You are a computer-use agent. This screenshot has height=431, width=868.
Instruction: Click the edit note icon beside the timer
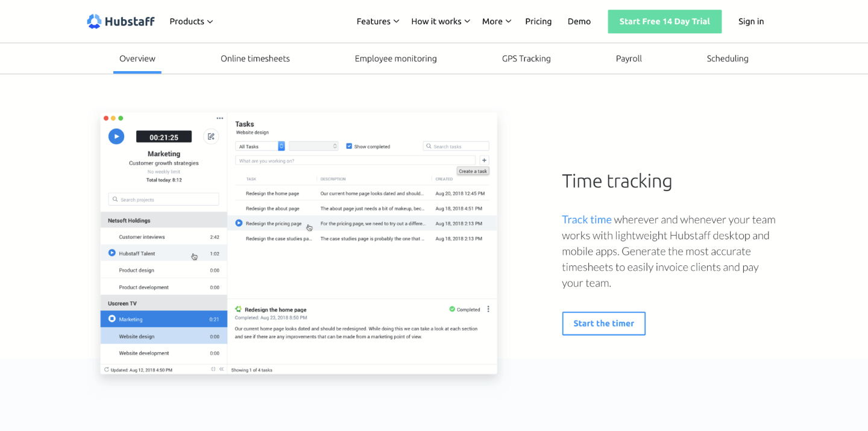point(211,136)
